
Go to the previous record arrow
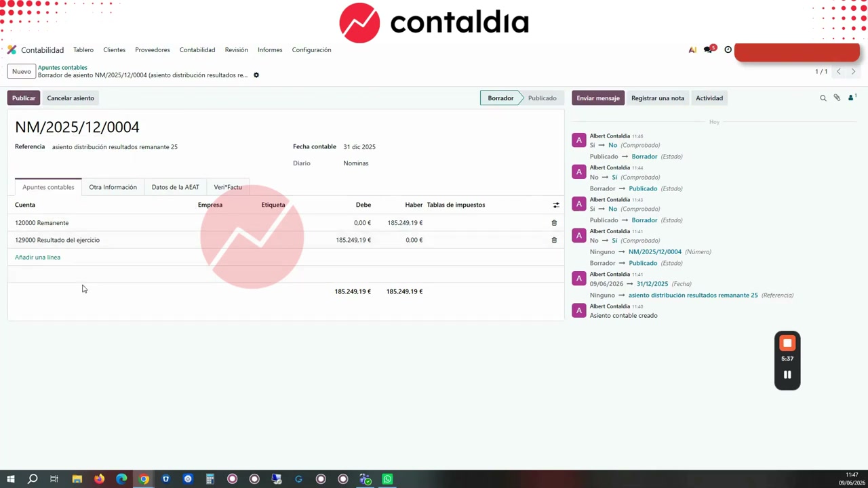(x=839, y=71)
